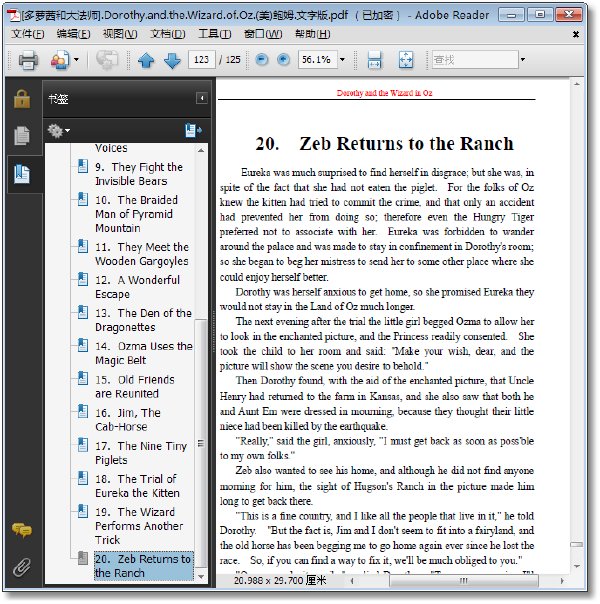Screen dimensions: 600x604
Task: Open the 窗口(W) menu
Action: point(263,34)
